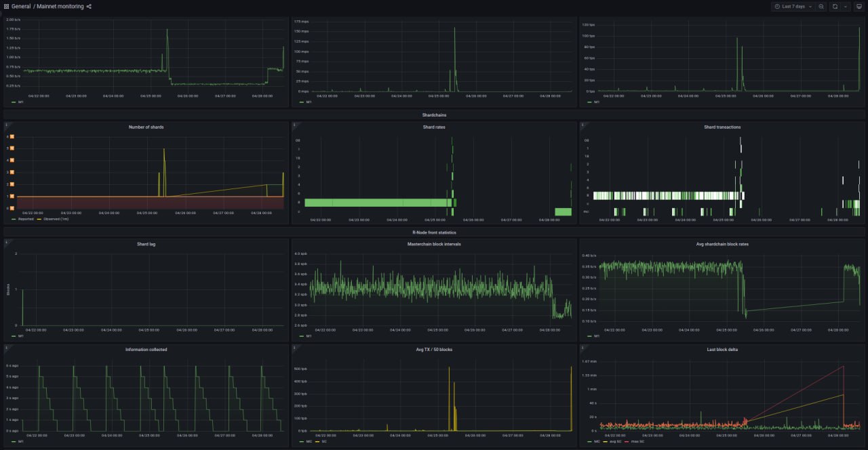
Task: Click info corner icon on Shard rates panel
Action: (x=294, y=125)
